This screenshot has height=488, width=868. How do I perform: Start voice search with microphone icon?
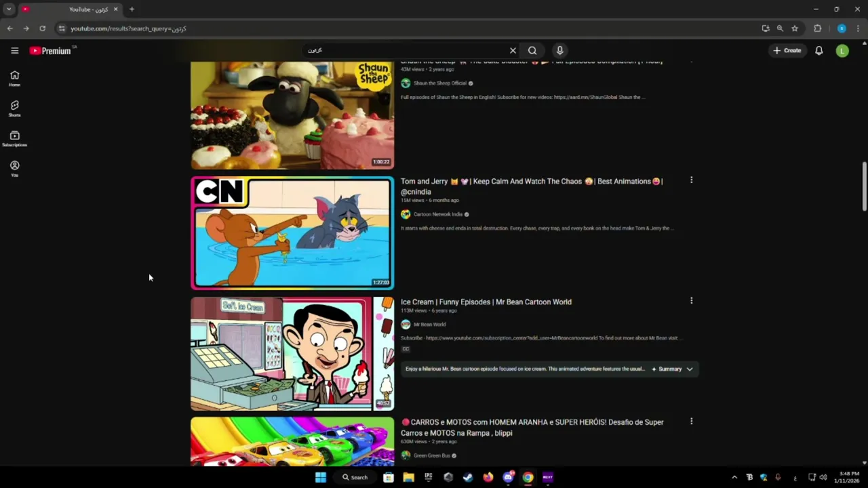pyautogui.click(x=559, y=50)
